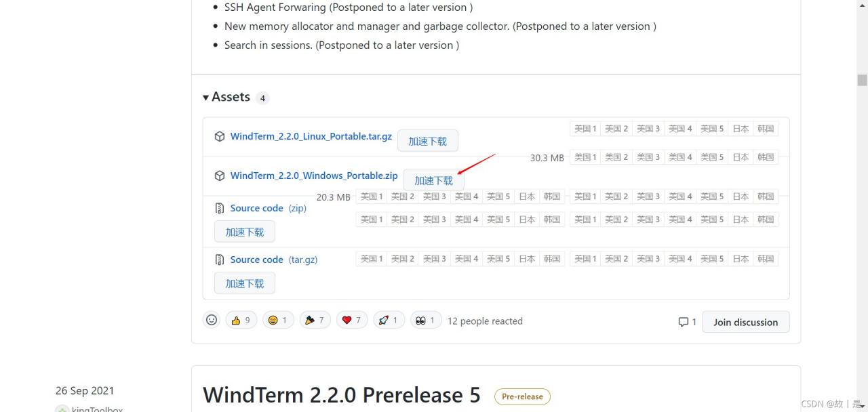Choose 日本 mirror beside 30.3 MB
868x412 pixels.
click(741, 157)
